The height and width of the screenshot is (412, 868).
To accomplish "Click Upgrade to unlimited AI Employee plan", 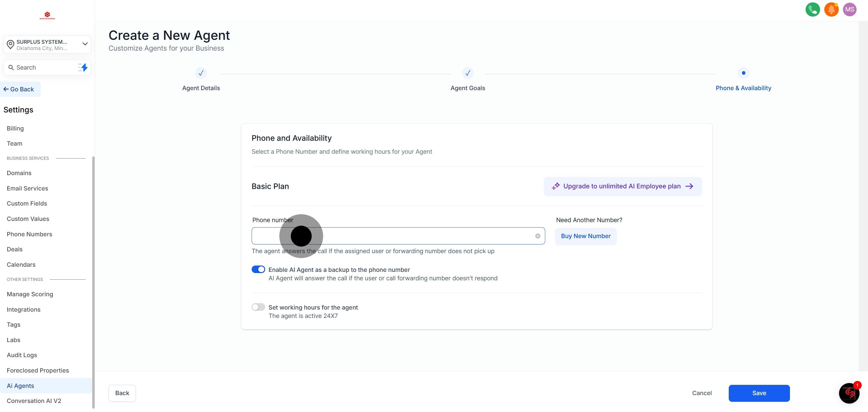I will [x=622, y=186].
